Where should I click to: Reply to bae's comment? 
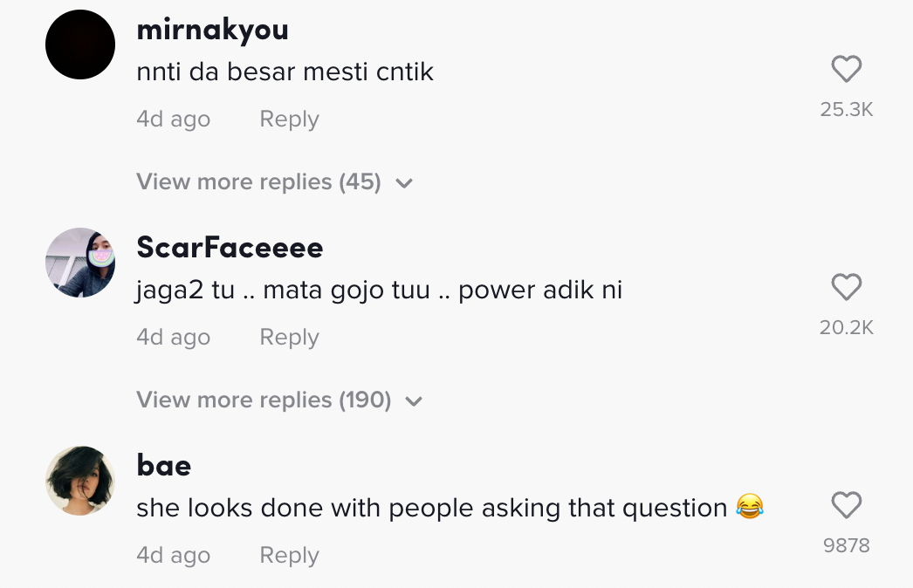click(289, 556)
